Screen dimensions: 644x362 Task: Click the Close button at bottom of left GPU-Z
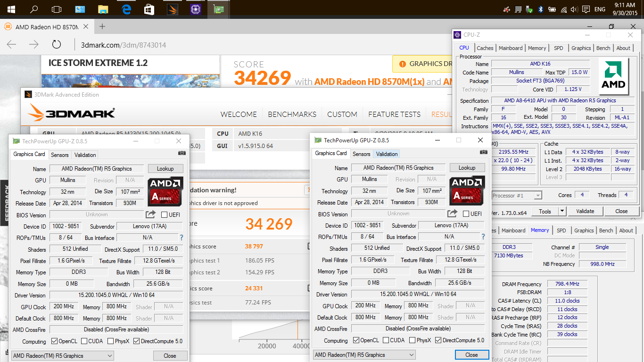point(170,356)
